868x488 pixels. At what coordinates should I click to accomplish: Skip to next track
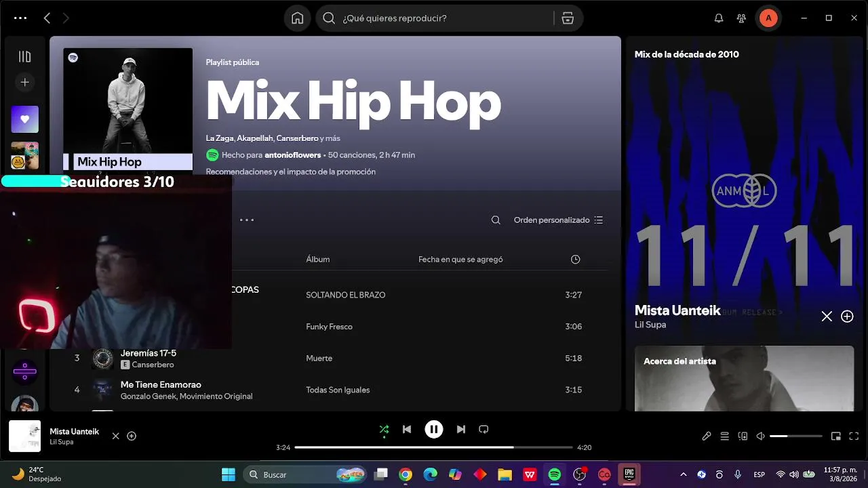coord(461,429)
